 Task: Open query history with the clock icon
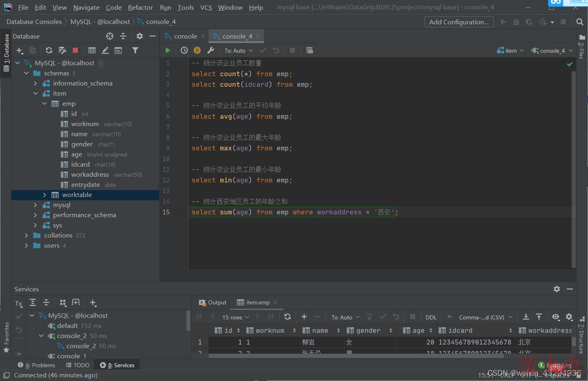184,50
